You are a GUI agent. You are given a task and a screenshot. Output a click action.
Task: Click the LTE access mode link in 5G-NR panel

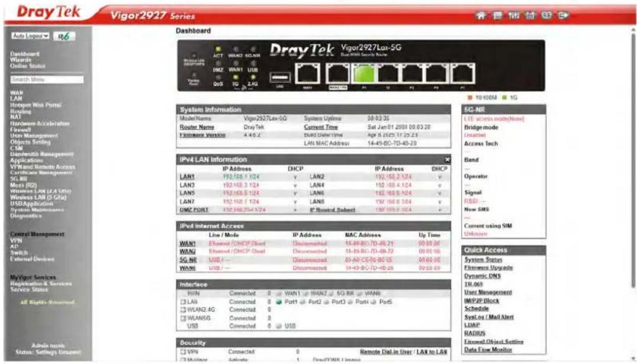[x=494, y=118]
